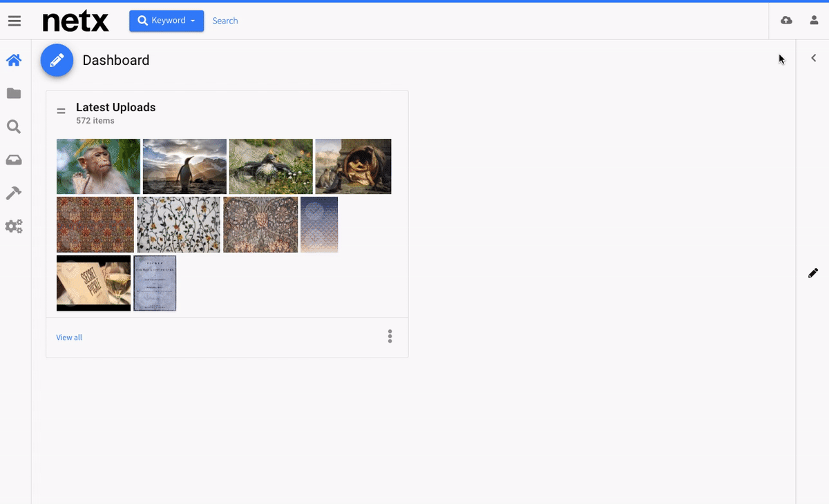Go to Home dashboard in sidebar
829x504 pixels.
(14, 61)
